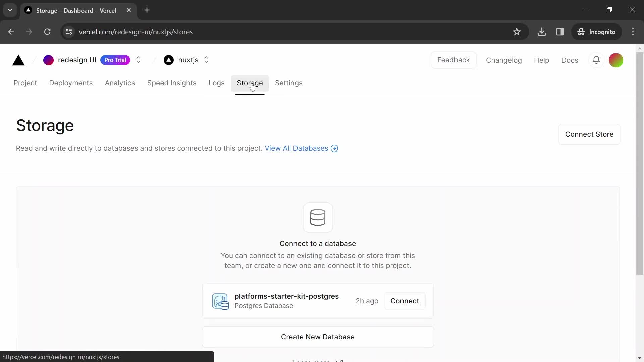Click the database cylinder icon

318,217
